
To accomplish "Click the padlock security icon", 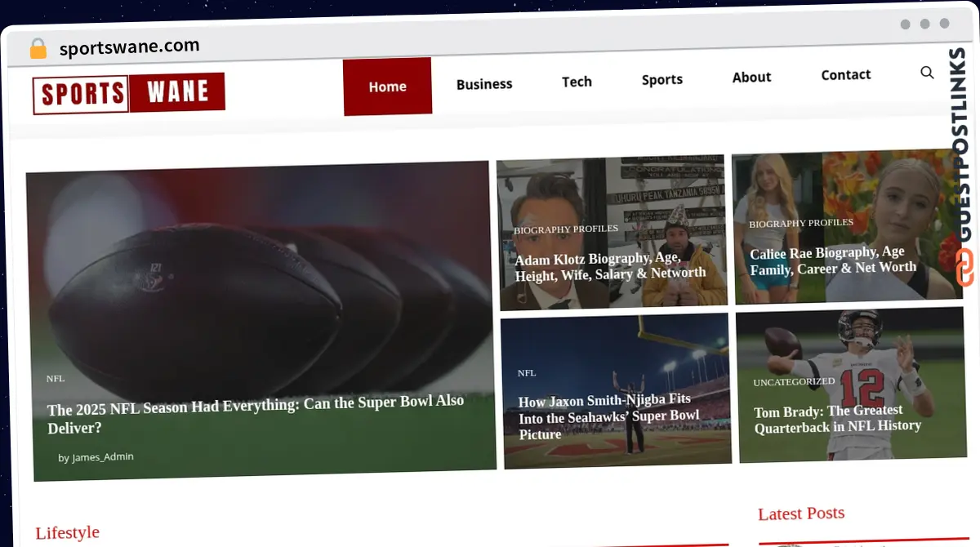I will click(x=38, y=47).
